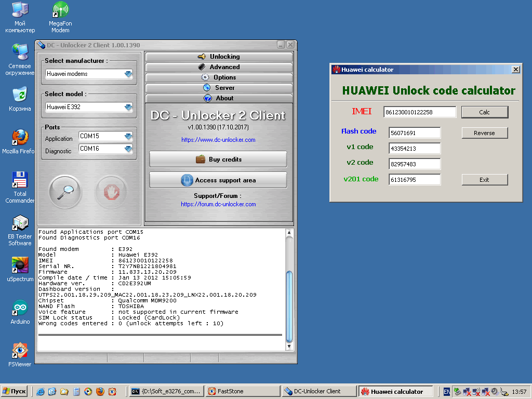Click the Flash code field
This screenshot has width=532, height=399.
[x=415, y=133]
